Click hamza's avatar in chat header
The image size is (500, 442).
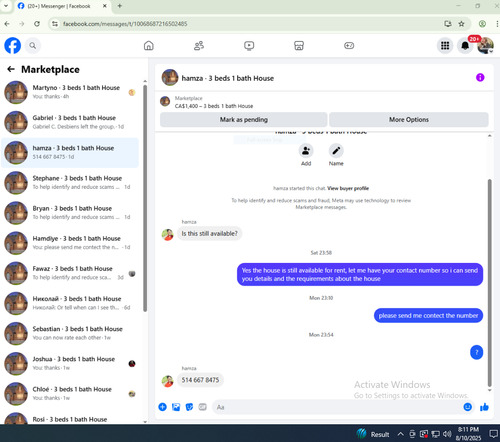coord(170,78)
